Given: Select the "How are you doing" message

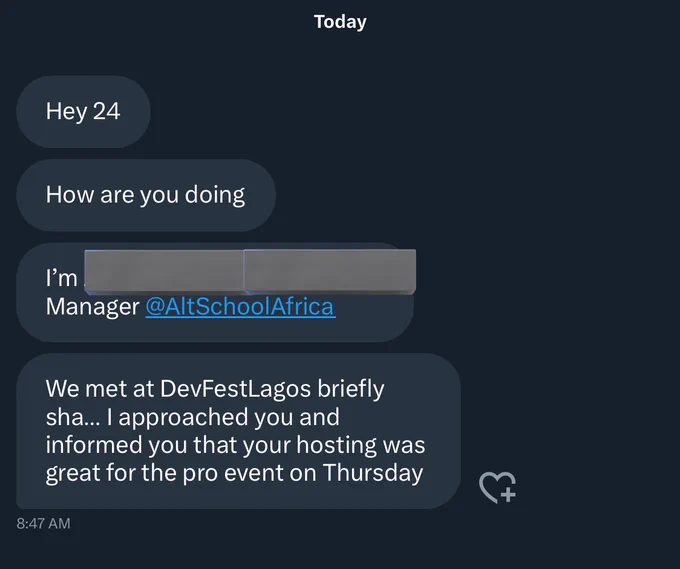Looking at the screenshot, I should click(146, 195).
